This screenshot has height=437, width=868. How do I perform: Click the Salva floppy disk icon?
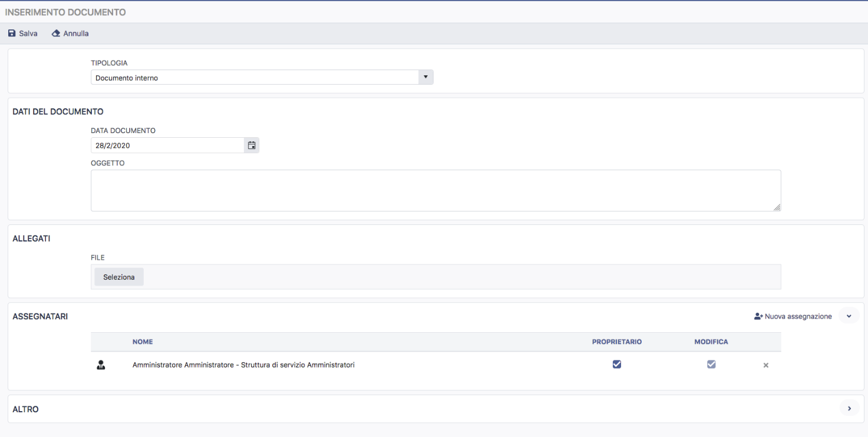(x=12, y=34)
